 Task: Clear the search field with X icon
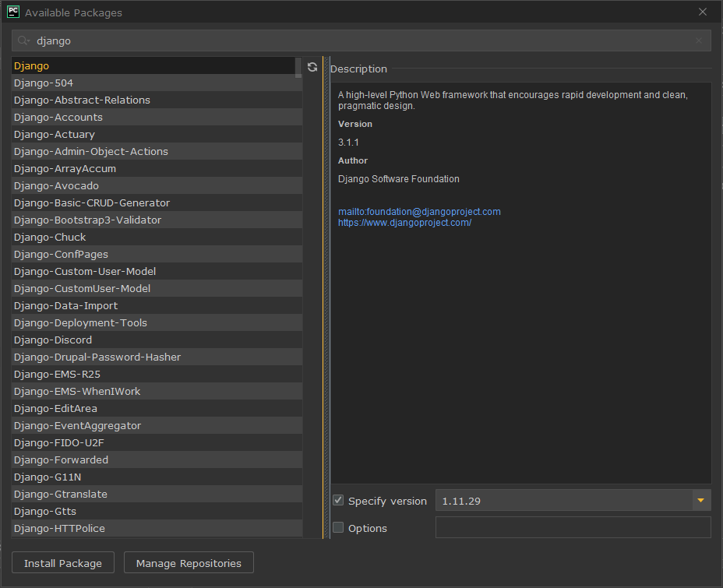coord(699,40)
